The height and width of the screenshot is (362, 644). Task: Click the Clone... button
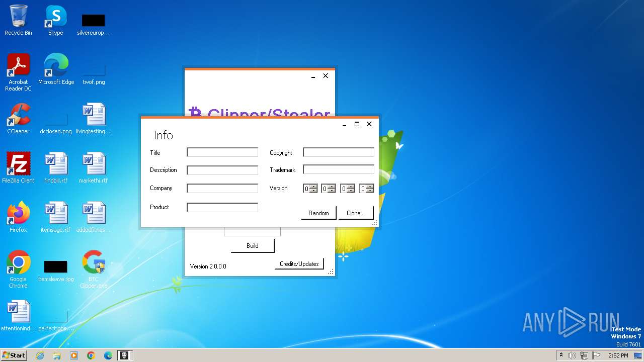356,213
